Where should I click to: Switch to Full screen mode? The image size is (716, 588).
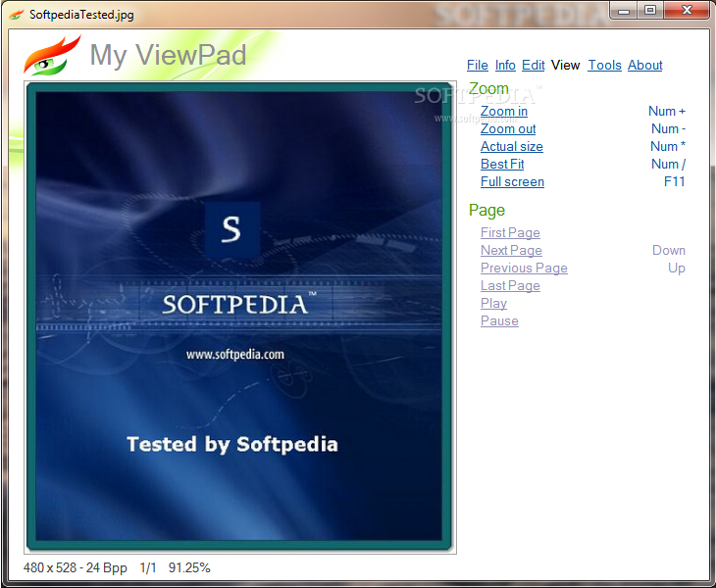pos(512,182)
